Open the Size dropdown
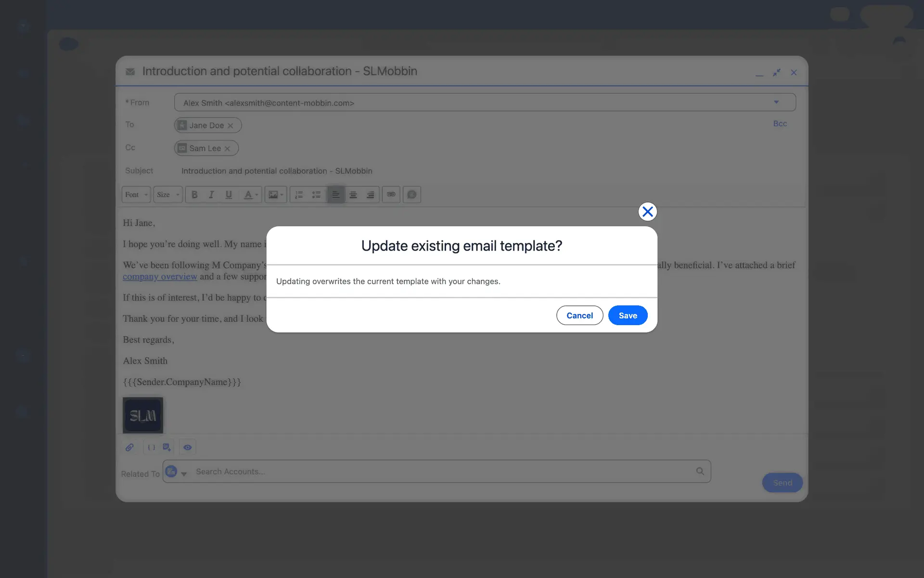The height and width of the screenshot is (578, 924). pos(167,195)
